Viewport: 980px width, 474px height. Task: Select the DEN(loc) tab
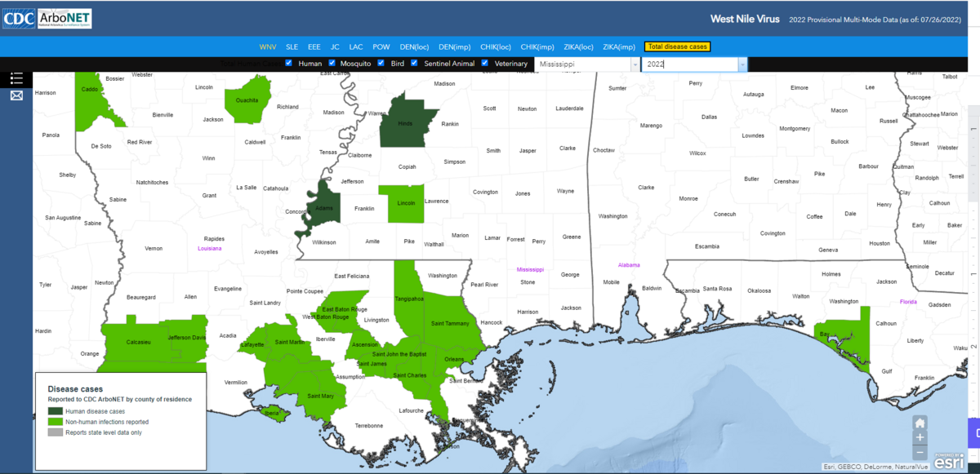pos(414,47)
